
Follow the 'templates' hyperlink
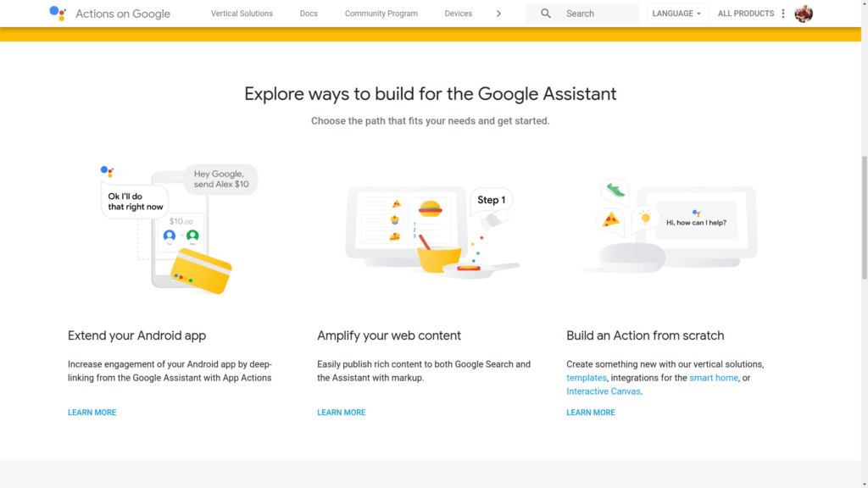pos(587,378)
